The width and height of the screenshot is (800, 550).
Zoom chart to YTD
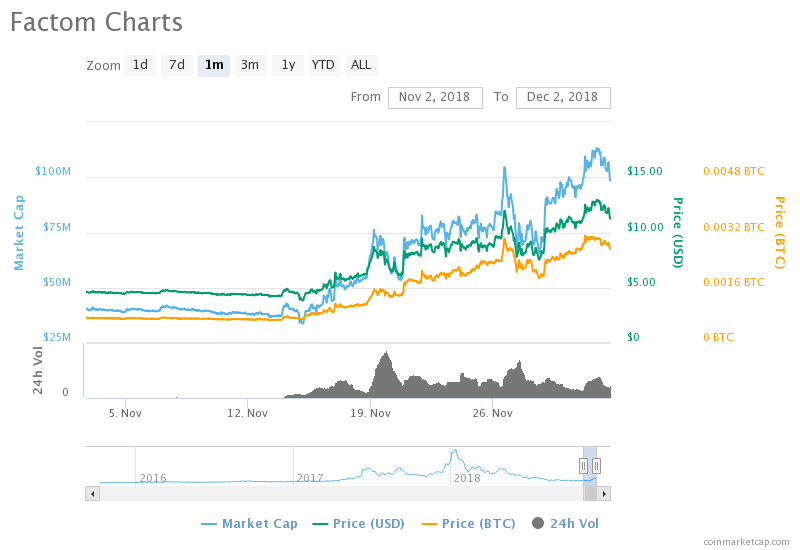pos(323,65)
